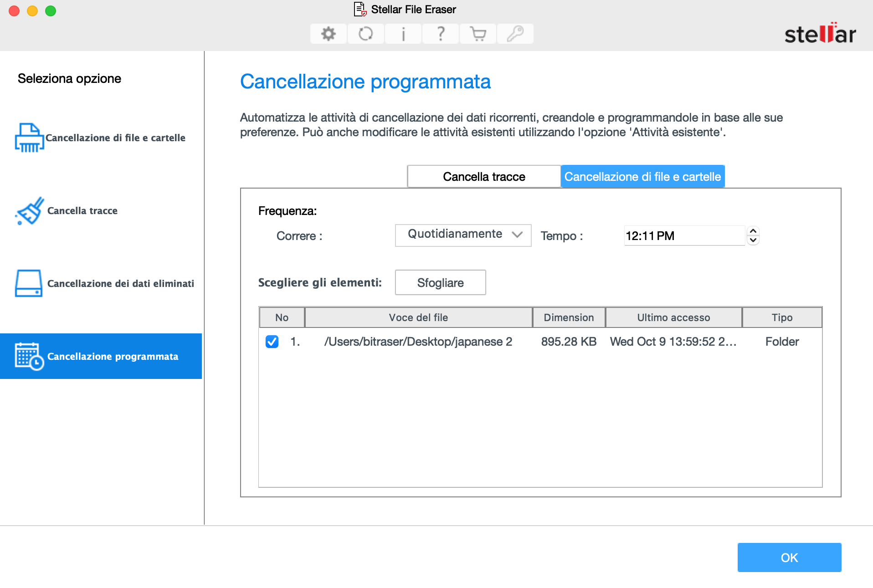Open Cancellazione di file e cartelle in sidebar
Viewport: 873px width, 588px height.
101,138
